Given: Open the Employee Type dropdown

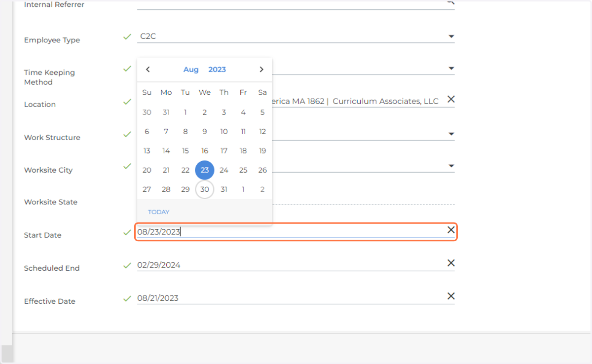Looking at the screenshot, I should pos(451,36).
